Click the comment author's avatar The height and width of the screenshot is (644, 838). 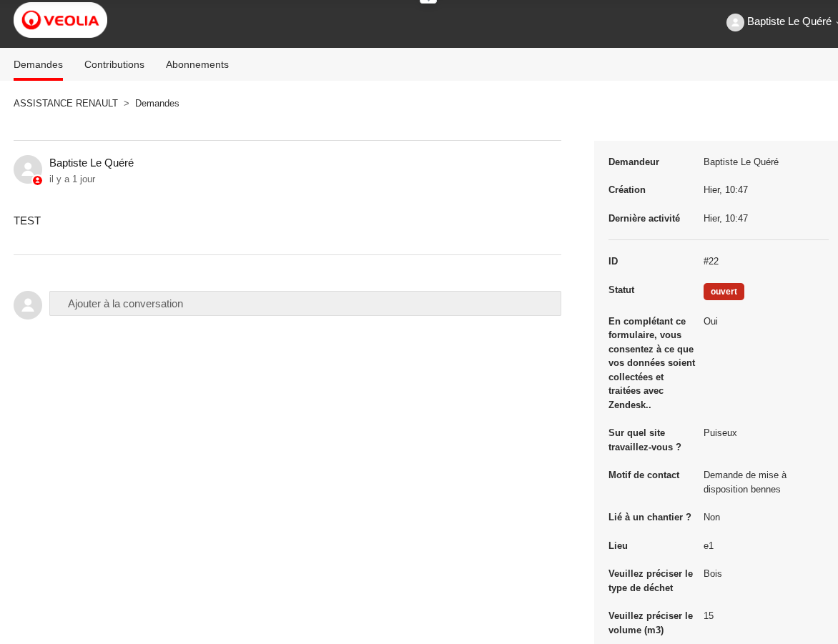point(27,169)
